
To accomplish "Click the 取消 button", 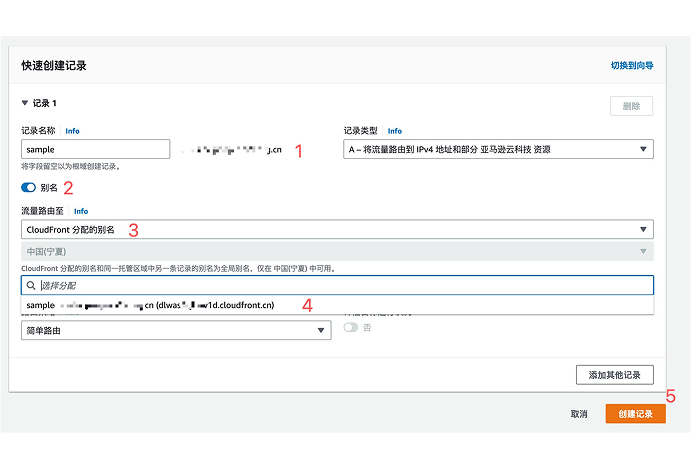I will click(579, 413).
